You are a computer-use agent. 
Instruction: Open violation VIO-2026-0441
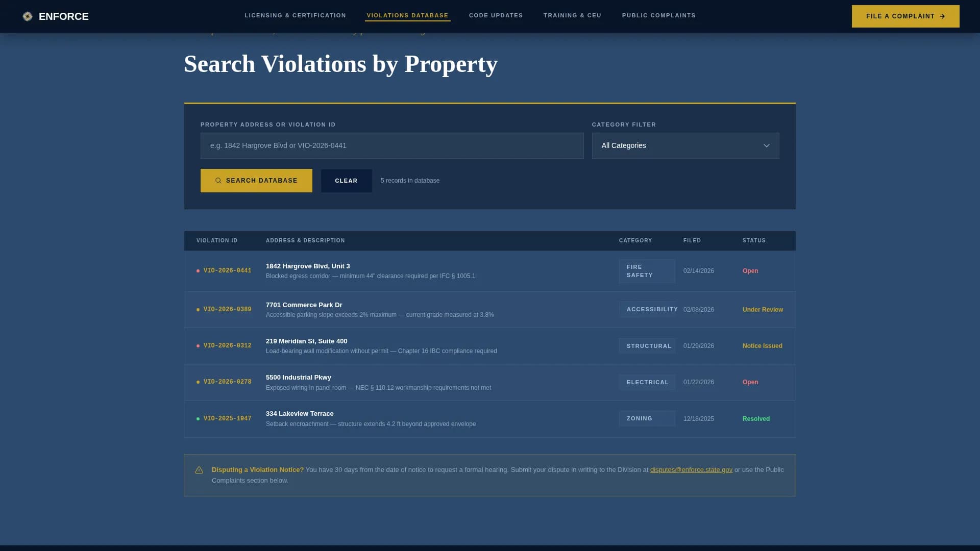point(227,271)
